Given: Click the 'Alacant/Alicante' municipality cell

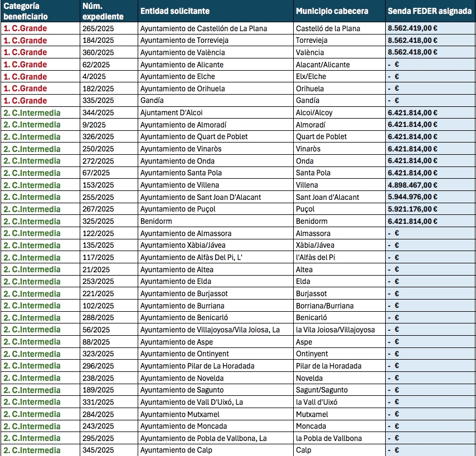Looking at the screenshot, I should pyautogui.click(x=323, y=65).
